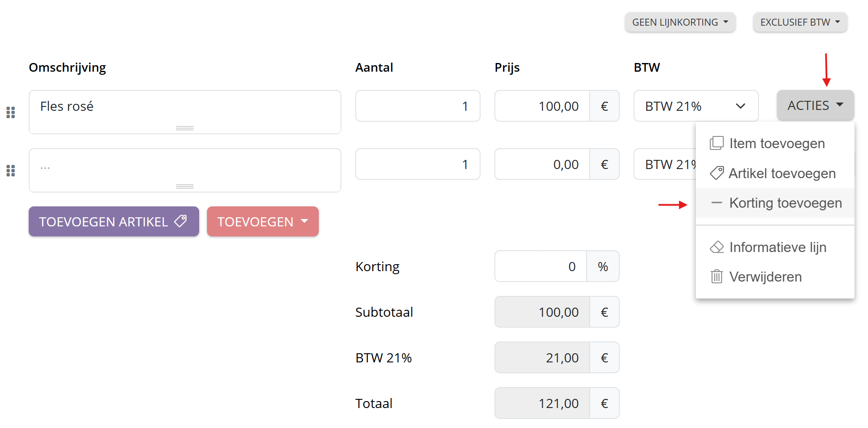Click drag handle icon of the empty second row
This screenshot has height=428, width=868.
(11, 171)
